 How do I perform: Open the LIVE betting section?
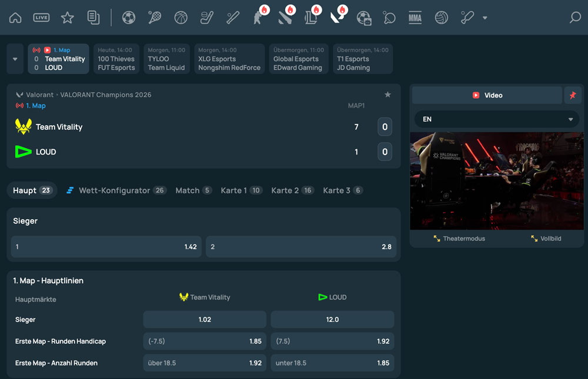[41, 18]
